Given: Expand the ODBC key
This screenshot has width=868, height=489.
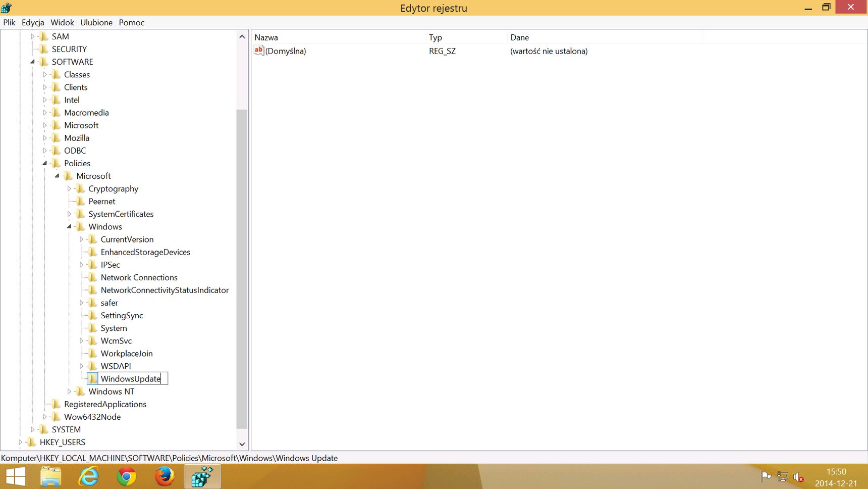Looking at the screenshot, I should [44, 150].
